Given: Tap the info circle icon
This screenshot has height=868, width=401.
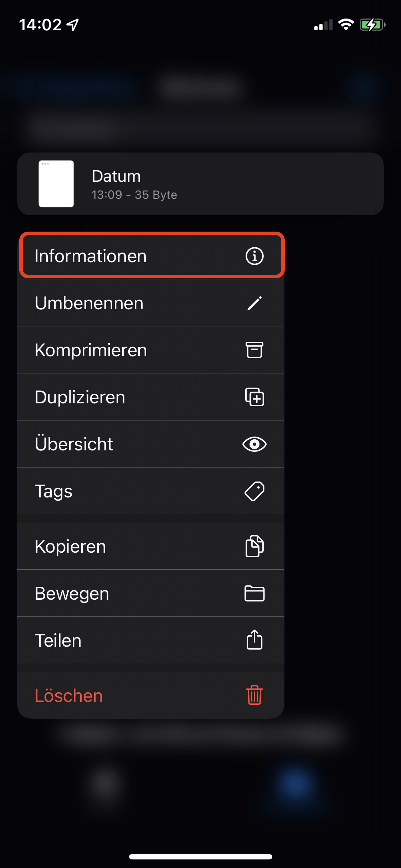Looking at the screenshot, I should click(x=255, y=256).
